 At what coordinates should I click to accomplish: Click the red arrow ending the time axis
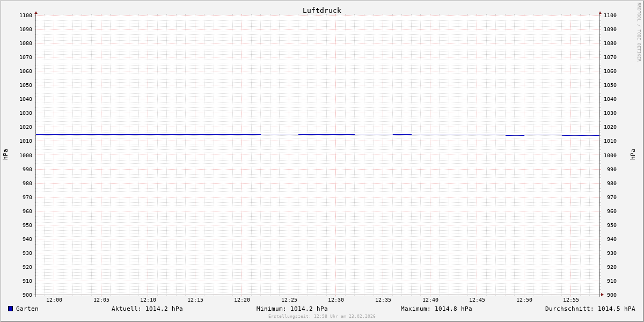pos(602,295)
